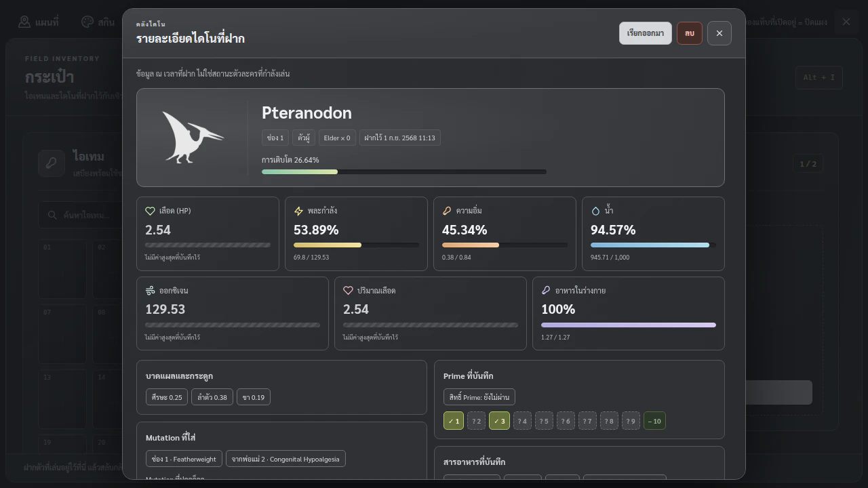Screen dimensions: 868x488
Task: Click the palette icon beside สกิน
Action: [x=87, y=22]
